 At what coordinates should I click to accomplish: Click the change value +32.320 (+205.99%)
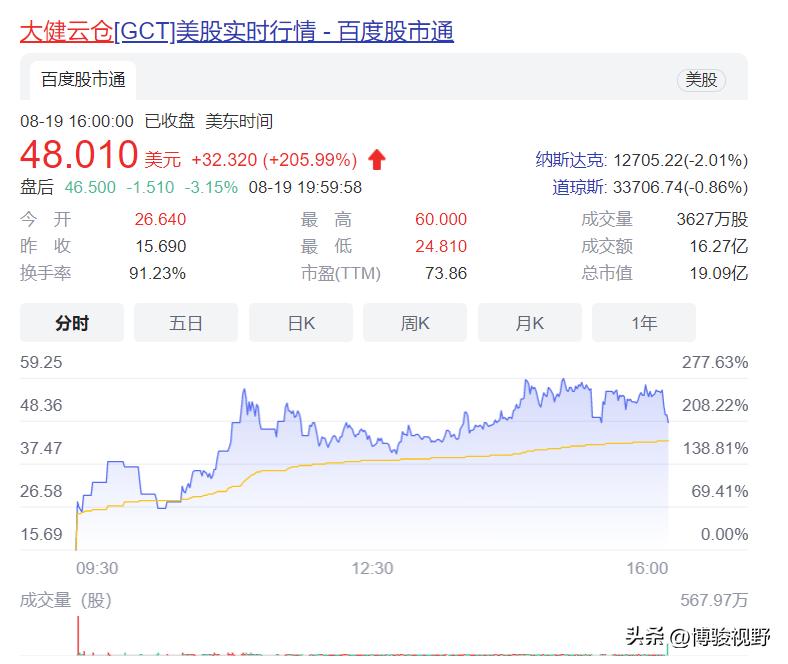(274, 160)
